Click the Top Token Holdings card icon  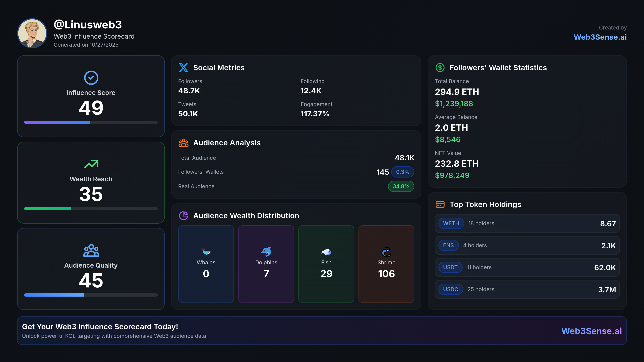pos(440,204)
